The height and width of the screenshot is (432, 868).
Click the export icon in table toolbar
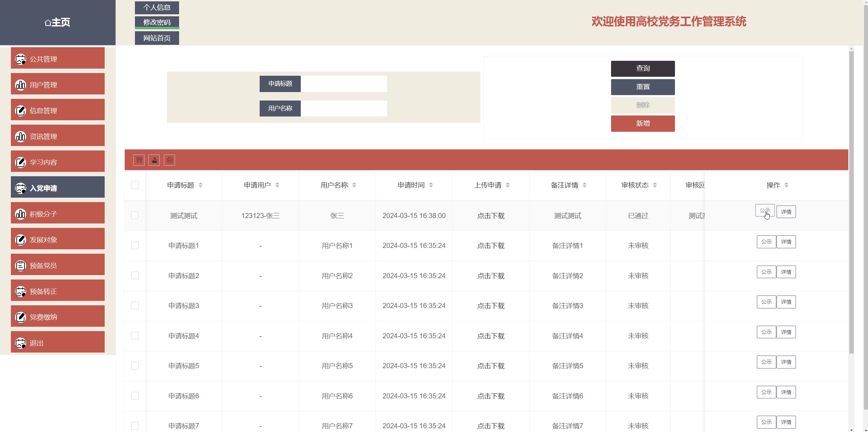154,160
